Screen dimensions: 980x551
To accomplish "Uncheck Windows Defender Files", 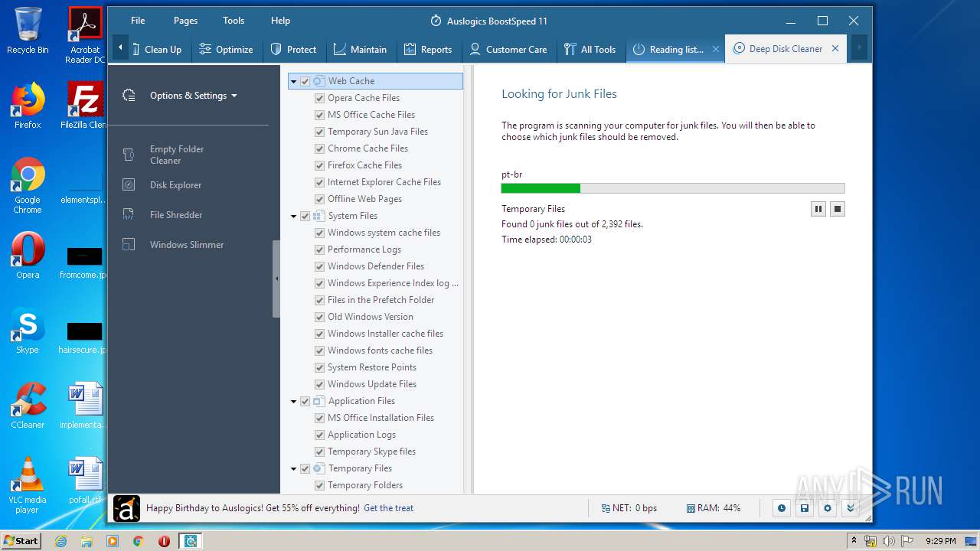I will pyautogui.click(x=320, y=266).
